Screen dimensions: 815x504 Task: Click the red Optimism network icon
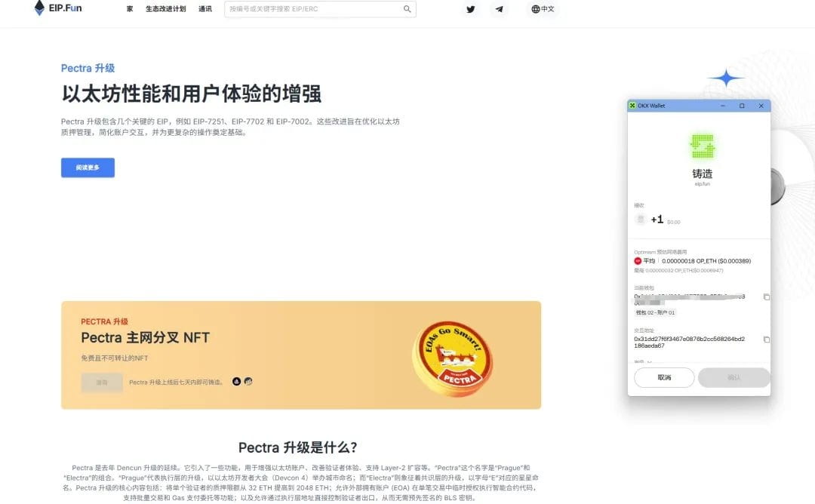coord(638,261)
